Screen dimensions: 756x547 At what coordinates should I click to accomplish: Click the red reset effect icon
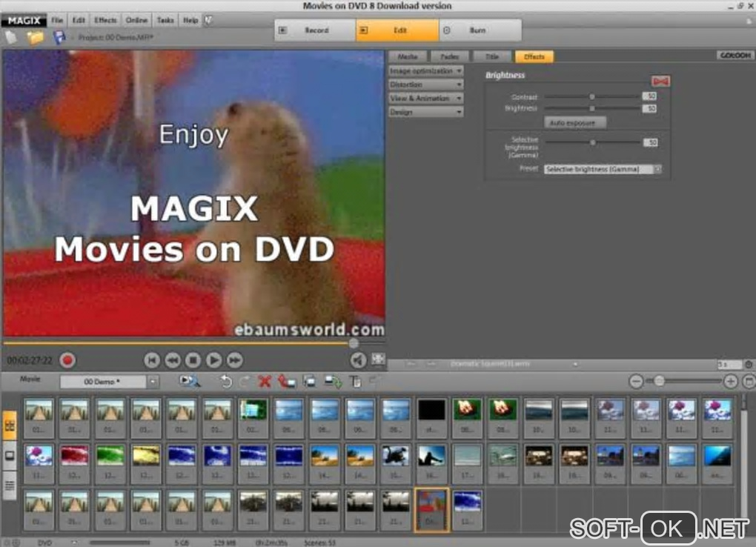[x=660, y=81]
